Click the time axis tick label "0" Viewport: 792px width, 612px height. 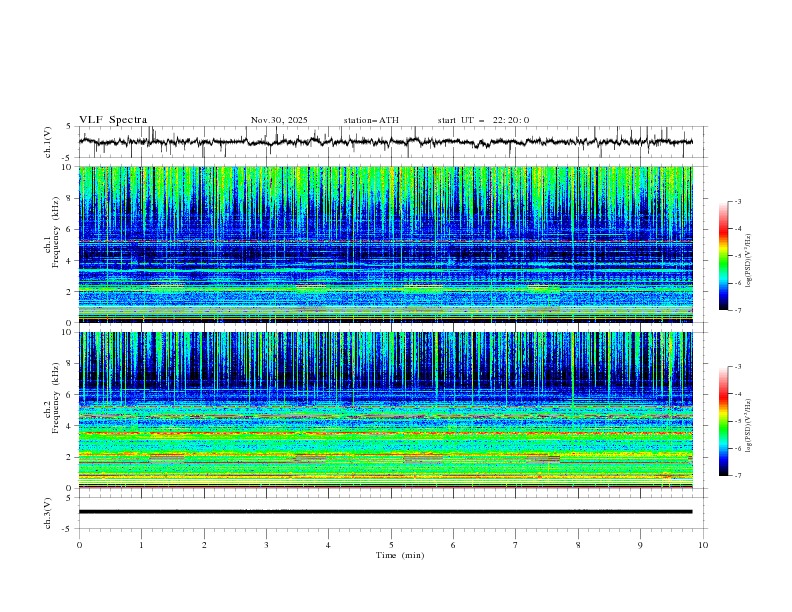(79, 545)
